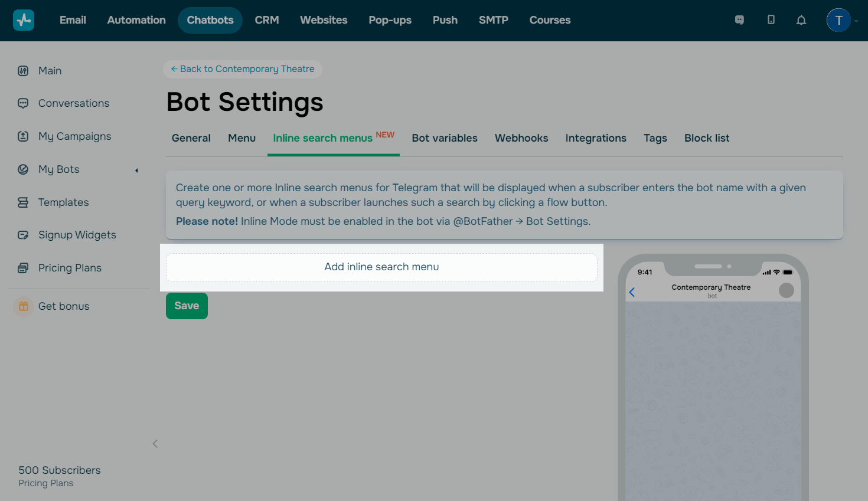868x501 pixels.
Task: Open the CRM section
Action: point(267,20)
